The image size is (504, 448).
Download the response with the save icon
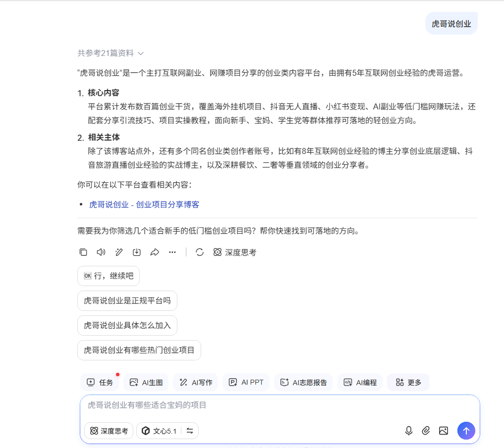point(137,252)
